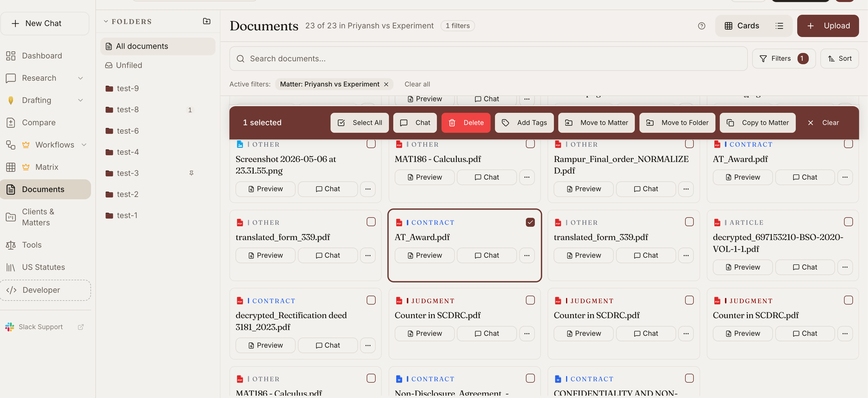This screenshot has width=868, height=398.
Task: Open the Filters dropdown
Action: click(783, 59)
